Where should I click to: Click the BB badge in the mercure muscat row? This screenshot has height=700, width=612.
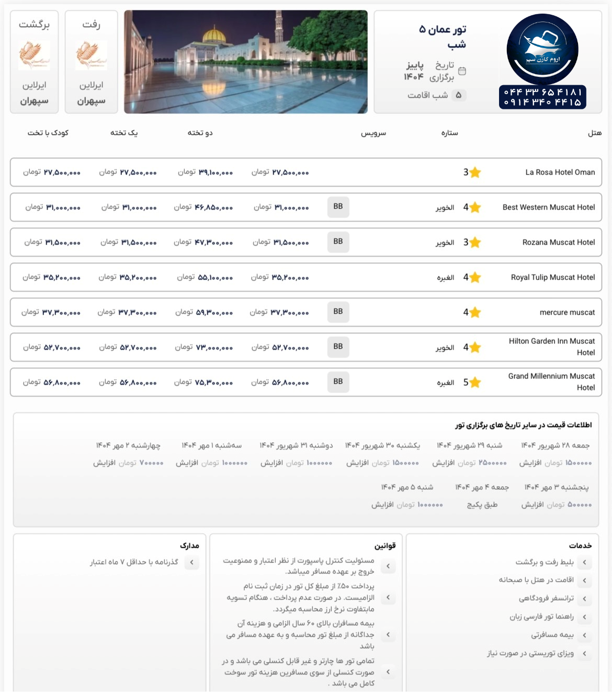[x=338, y=312]
